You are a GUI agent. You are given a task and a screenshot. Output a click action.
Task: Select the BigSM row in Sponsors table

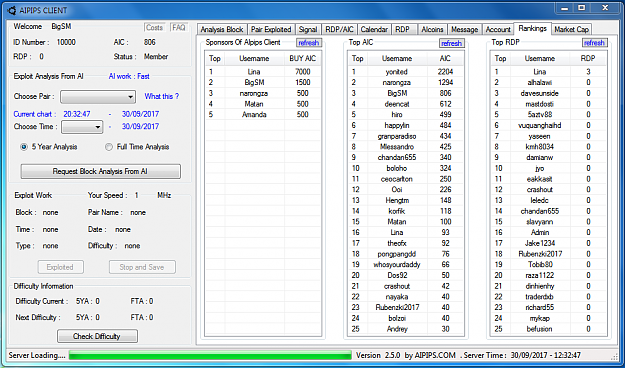263,83
